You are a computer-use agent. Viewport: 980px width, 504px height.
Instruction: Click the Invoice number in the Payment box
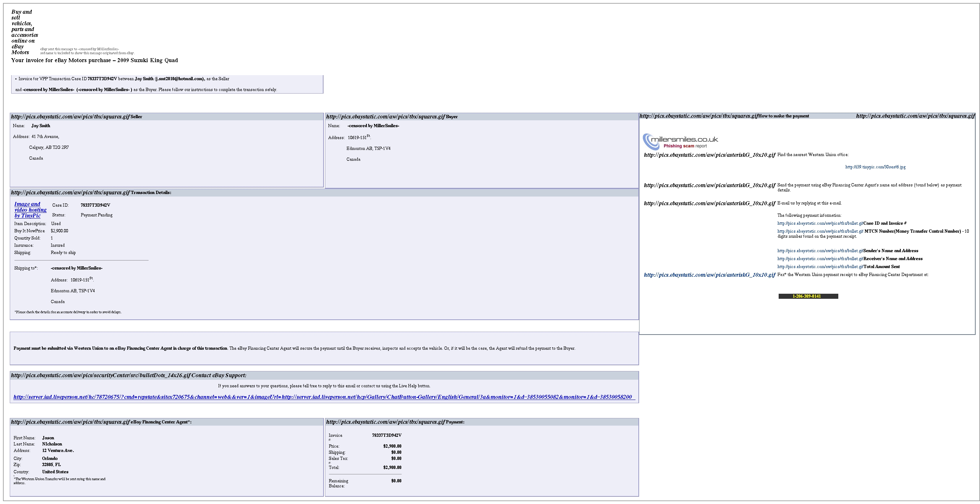coord(387,436)
